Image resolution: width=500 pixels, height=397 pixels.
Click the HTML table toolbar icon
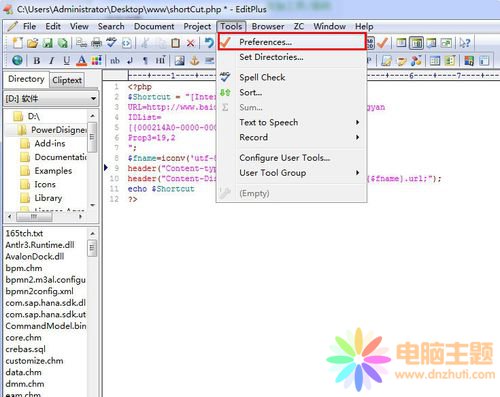(x=435, y=60)
